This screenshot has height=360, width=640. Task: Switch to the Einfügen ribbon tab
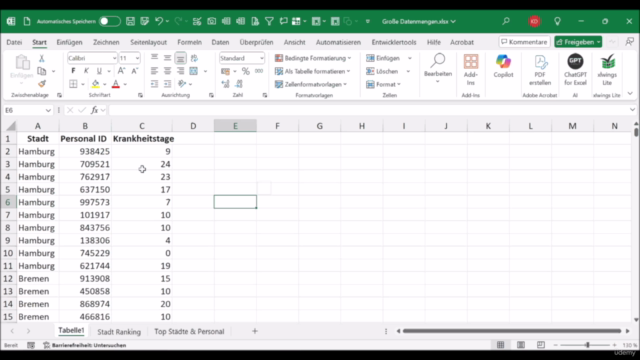click(69, 42)
